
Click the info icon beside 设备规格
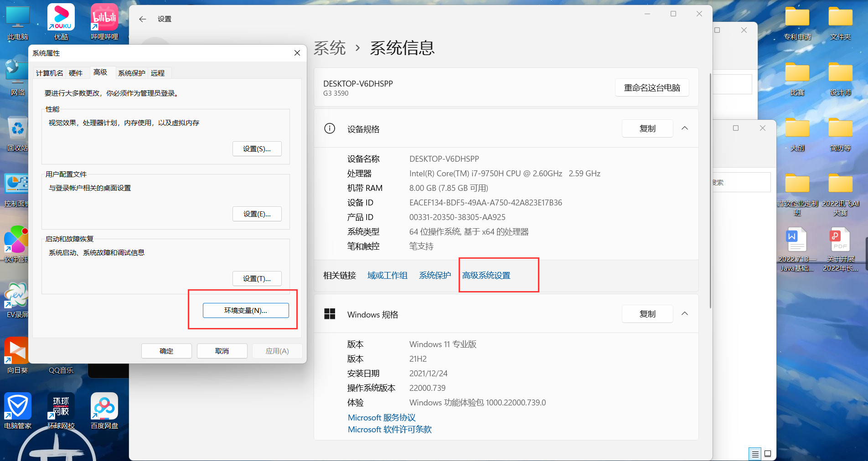click(x=330, y=128)
